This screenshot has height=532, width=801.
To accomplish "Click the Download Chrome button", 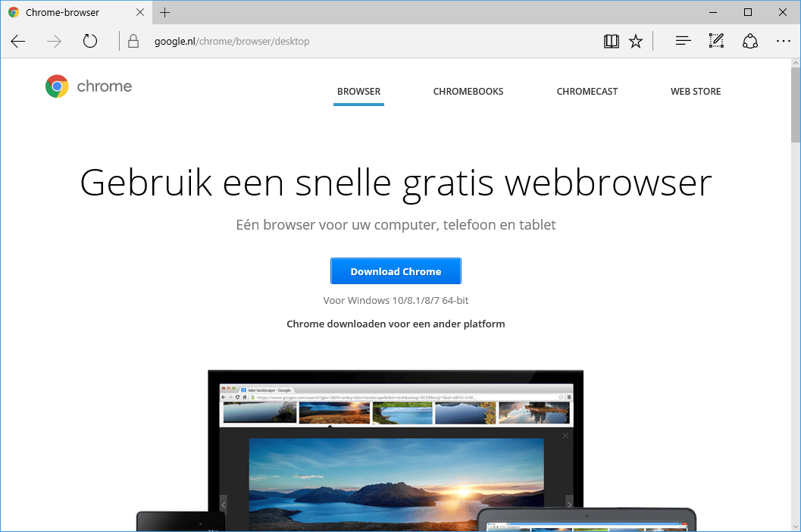I will click(x=396, y=271).
